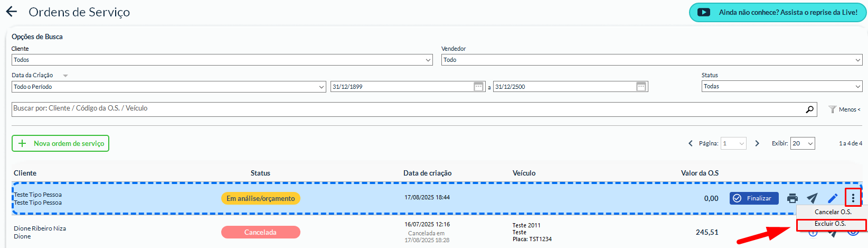Select Cancelar O.S. from the menu
Image resolution: width=868 pixels, height=248 pixels.
tap(833, 212)
